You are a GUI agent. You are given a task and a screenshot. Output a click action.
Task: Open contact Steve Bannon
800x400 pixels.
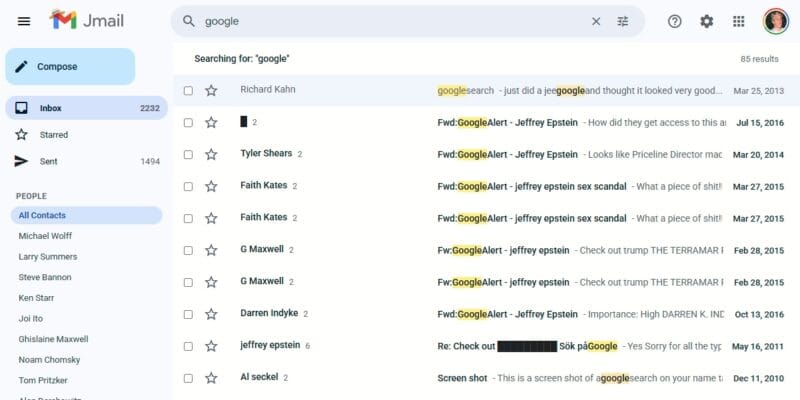[x=45, y=277]
